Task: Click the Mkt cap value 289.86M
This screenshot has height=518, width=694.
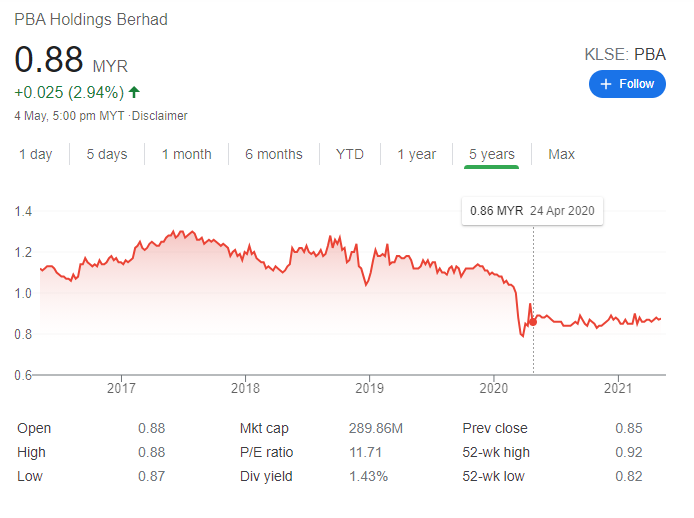Action: pyautogui.click(x=376, y=428)
